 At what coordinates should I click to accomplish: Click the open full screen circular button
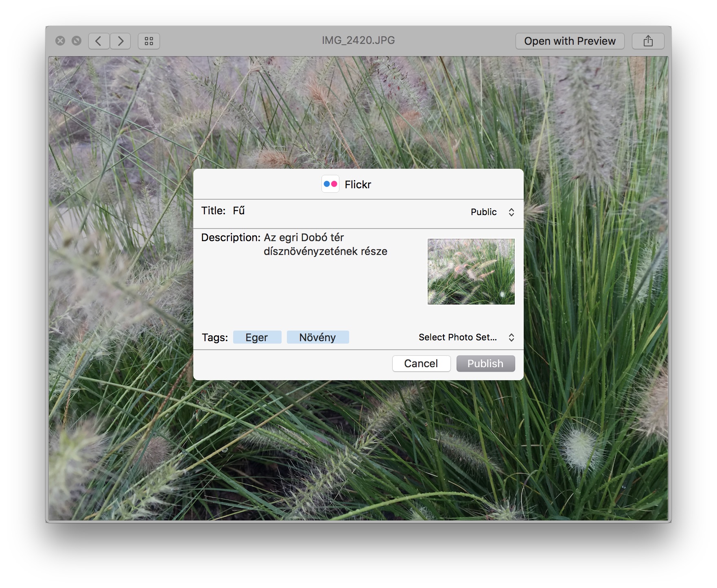77,41
